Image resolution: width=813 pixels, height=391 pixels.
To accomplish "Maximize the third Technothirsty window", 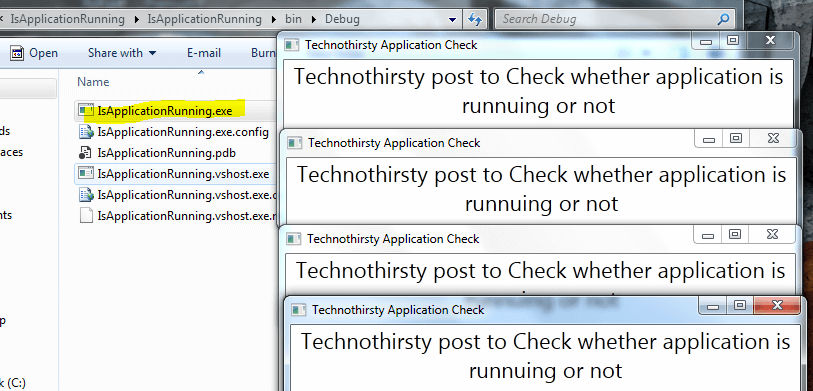I will click(735, 234).
